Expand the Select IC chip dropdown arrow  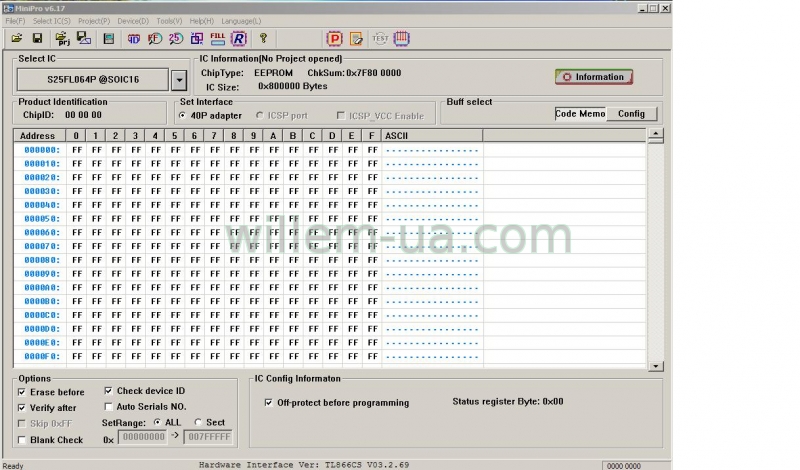(178, 79)
